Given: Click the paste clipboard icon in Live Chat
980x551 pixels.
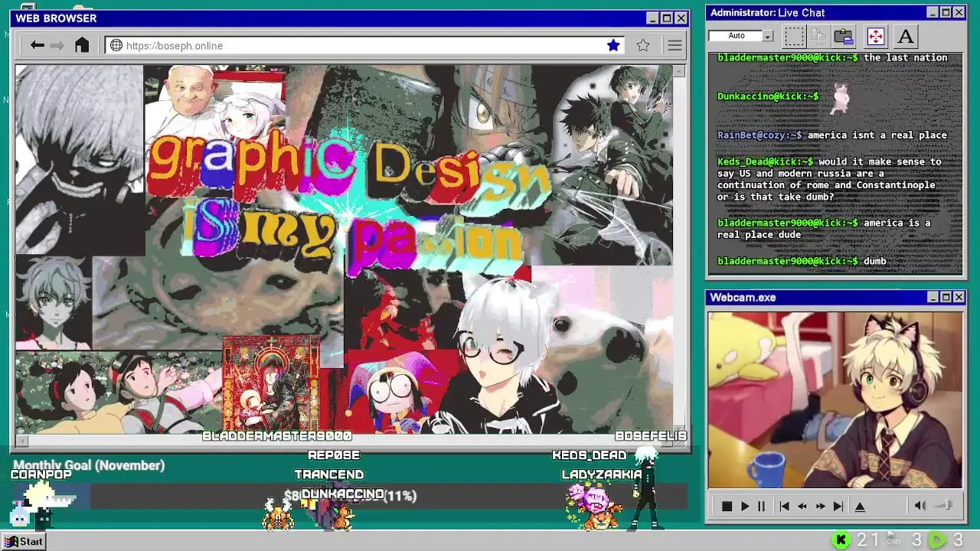Looking at the screenshot, I should pyautogui.click(x=844, y=36).
